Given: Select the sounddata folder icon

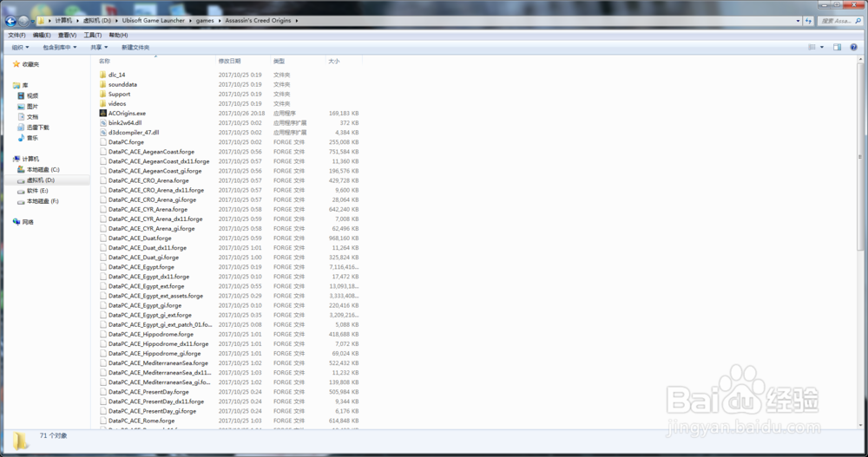Looking at the screenshot, I should [103, 84].
